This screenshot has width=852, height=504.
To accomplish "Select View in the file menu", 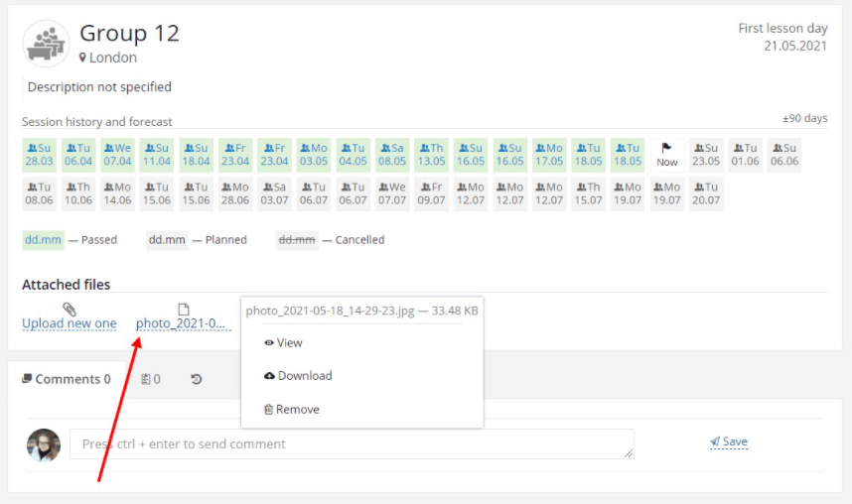I will pyautogui.click(x=283, y=342).
